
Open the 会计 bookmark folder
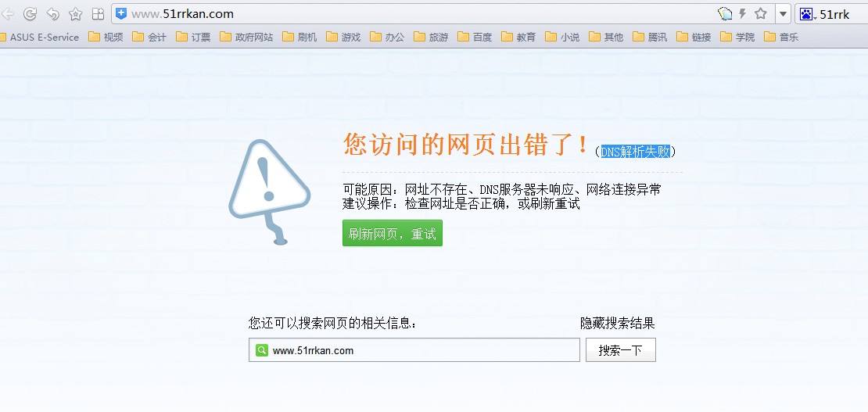pos(149,37)
